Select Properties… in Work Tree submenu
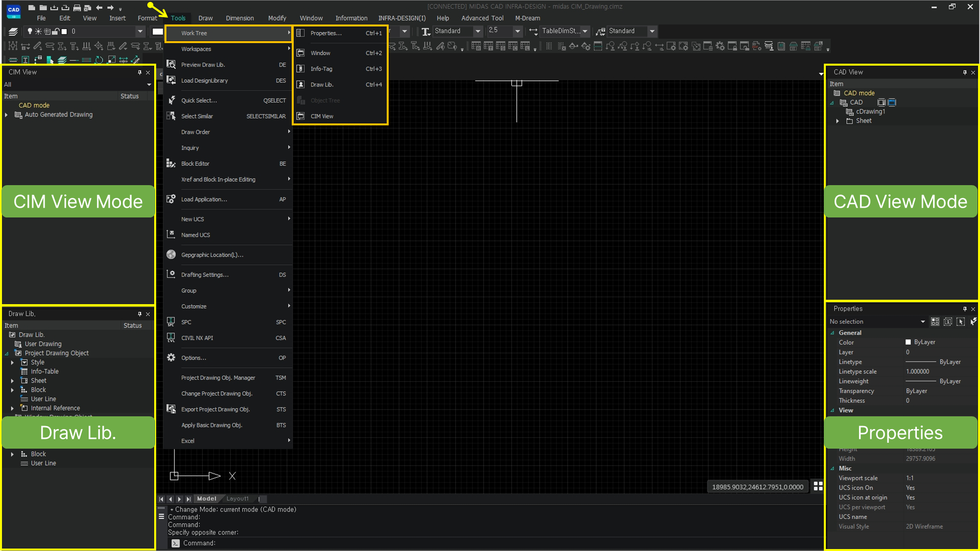The height and width of the screenshot is (551, 980). tap(340, 33)
